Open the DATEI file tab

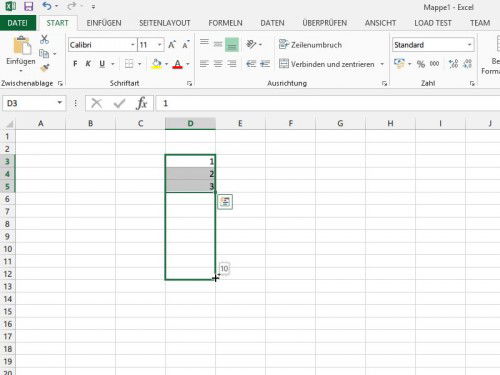(18, 23)
